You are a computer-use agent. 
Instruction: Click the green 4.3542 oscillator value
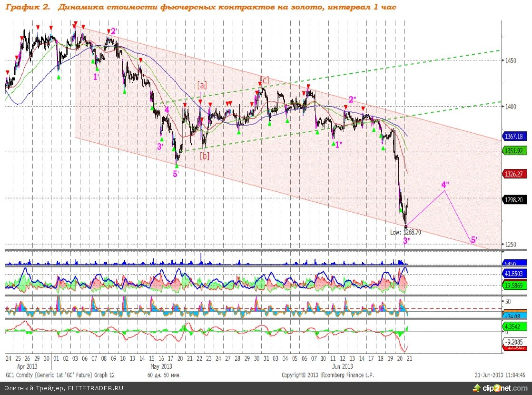click(x=514, y=327)
